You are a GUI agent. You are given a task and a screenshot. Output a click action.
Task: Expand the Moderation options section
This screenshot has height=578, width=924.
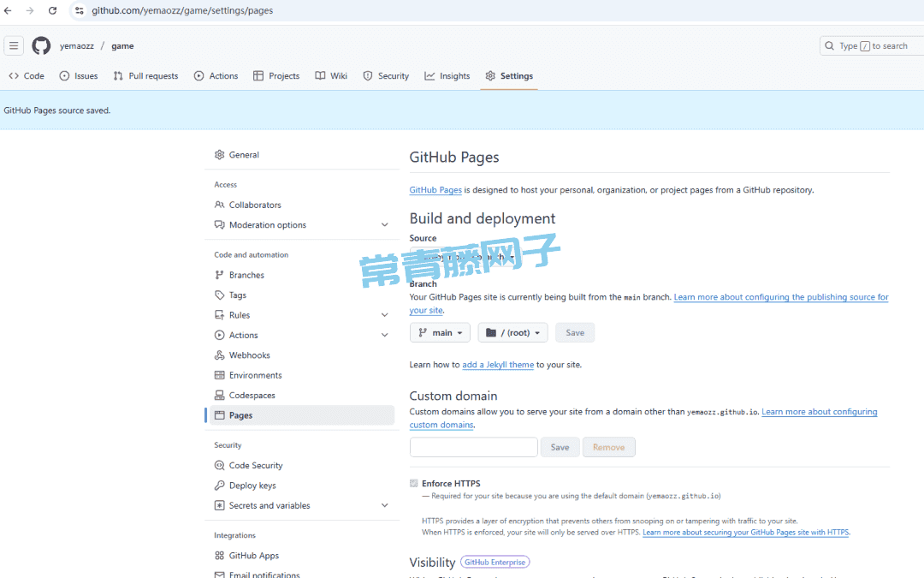384,224
